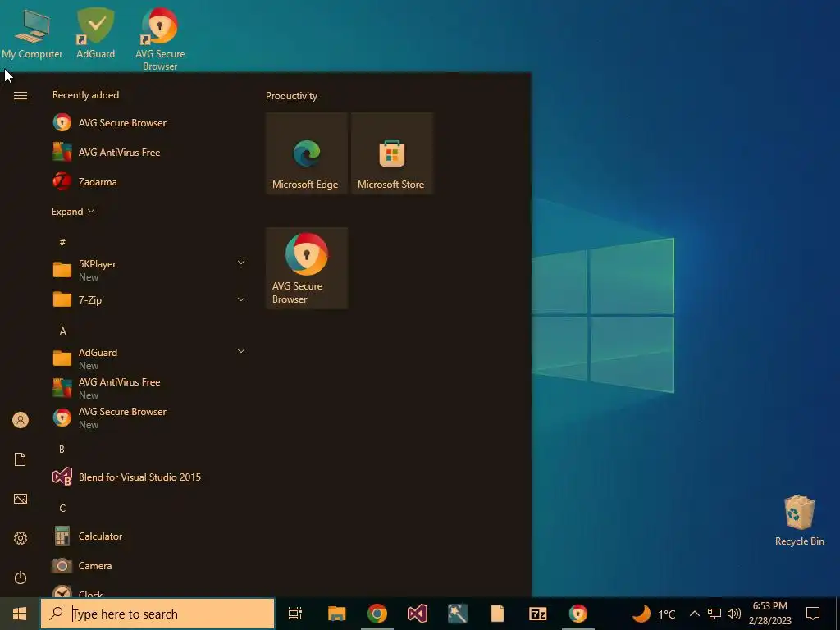This screenshot has width=840, height=630.
Task: Open the magic wand app on taskbar
Action: [x=458, y=614]
